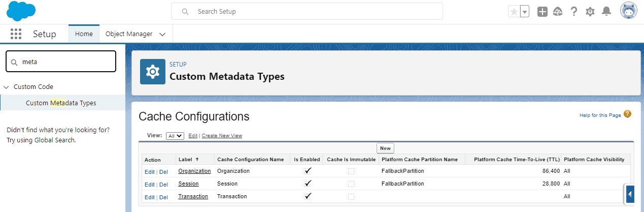This screenshot has width=644, height=212.
Task: Click the Salesforce cloud logo
Action: (21, 11)
